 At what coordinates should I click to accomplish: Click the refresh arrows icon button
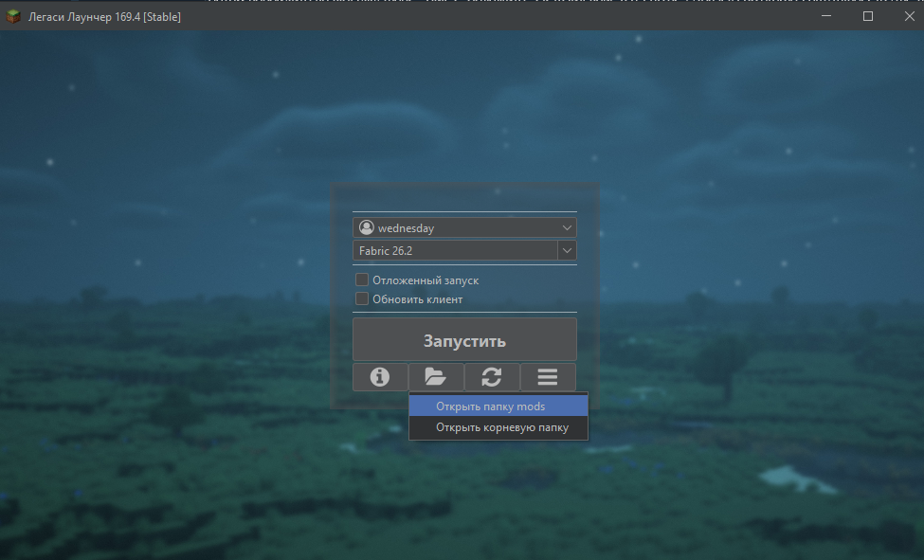492,377
